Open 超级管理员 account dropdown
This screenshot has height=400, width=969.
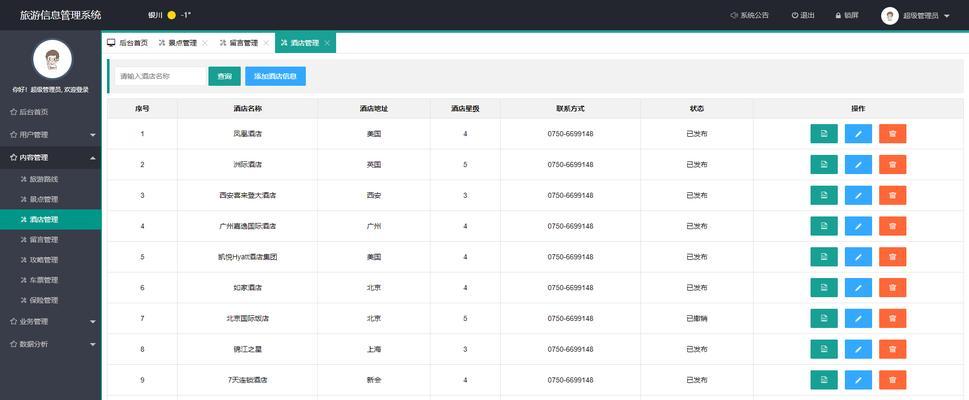click(x=915, y=15)
